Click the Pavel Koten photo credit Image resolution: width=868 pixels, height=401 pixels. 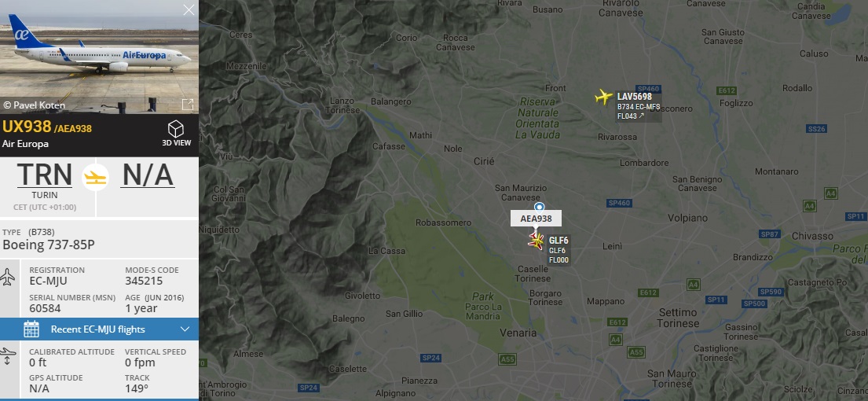[35, 105]
